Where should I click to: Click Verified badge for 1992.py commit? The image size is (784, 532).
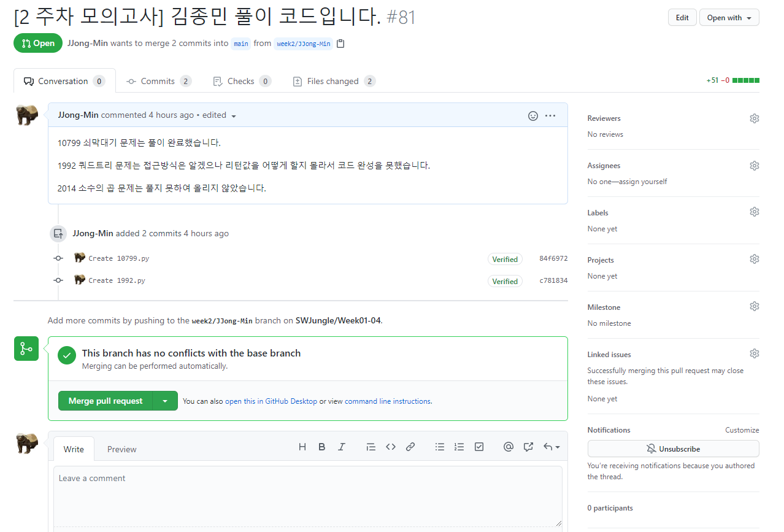[x=505, y=281]
